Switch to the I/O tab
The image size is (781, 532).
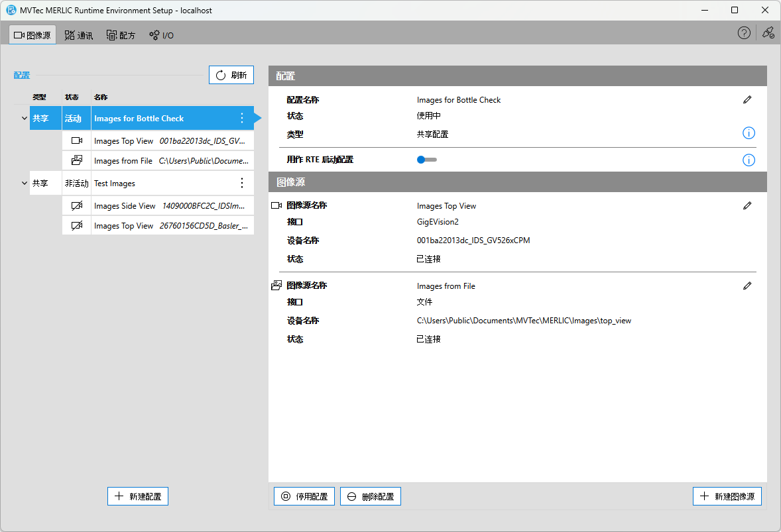tap(161, 35)
